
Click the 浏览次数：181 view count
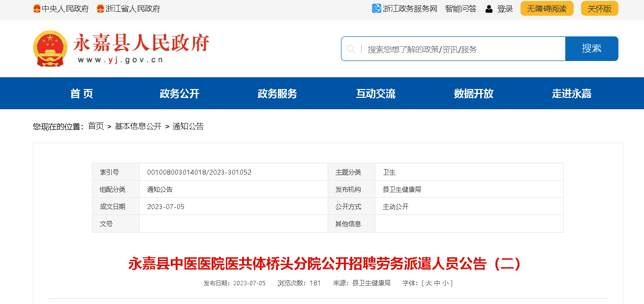299,283
